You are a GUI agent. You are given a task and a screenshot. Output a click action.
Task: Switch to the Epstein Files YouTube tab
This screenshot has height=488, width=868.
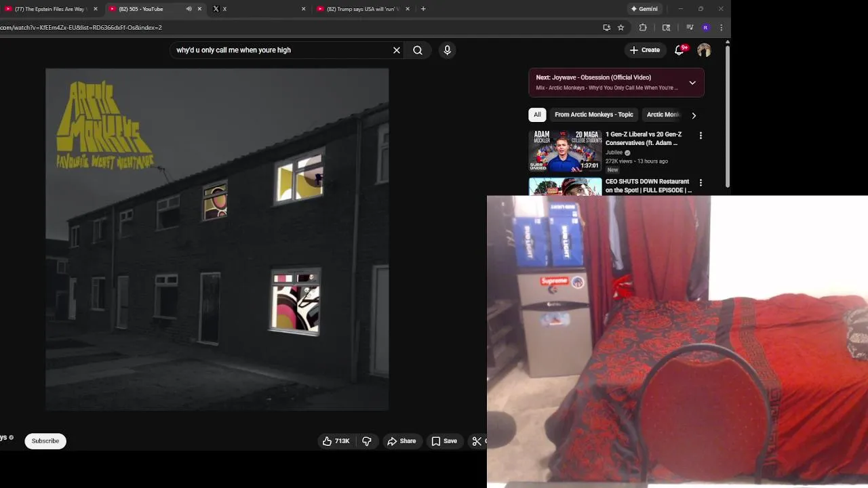(x=51, y=9)
